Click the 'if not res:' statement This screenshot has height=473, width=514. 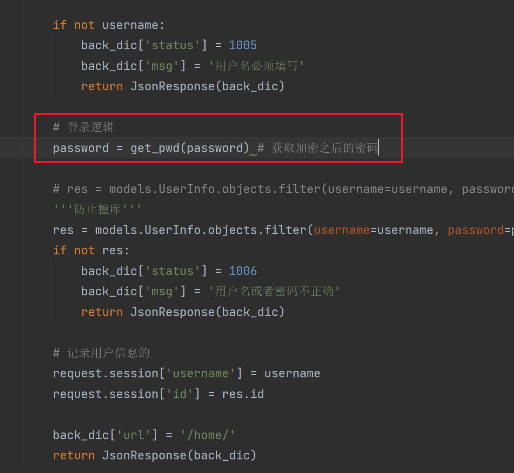91,250
